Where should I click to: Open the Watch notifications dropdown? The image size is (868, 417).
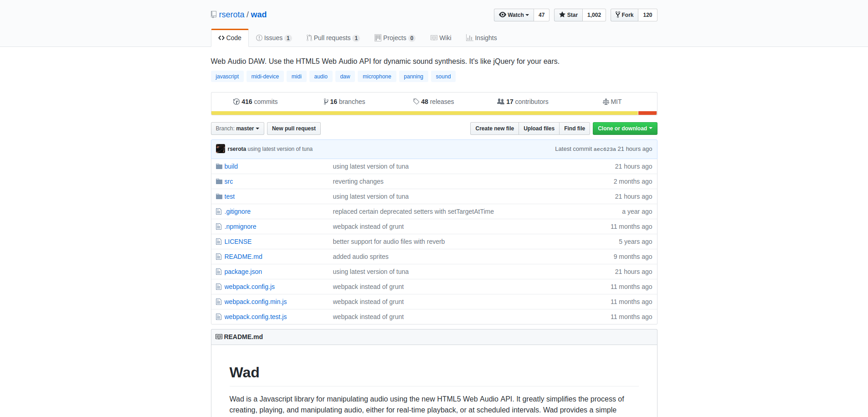pos(514,15)
